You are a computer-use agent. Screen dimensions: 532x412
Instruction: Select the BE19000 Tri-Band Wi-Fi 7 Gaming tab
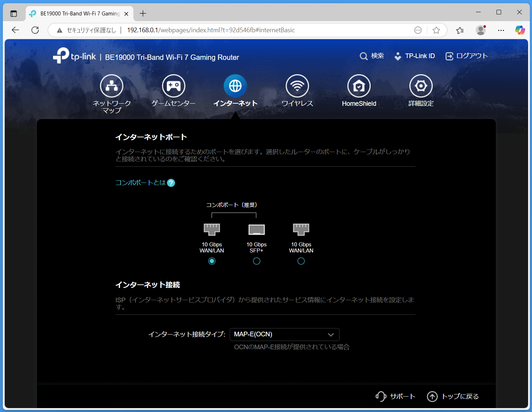[80, 14]
